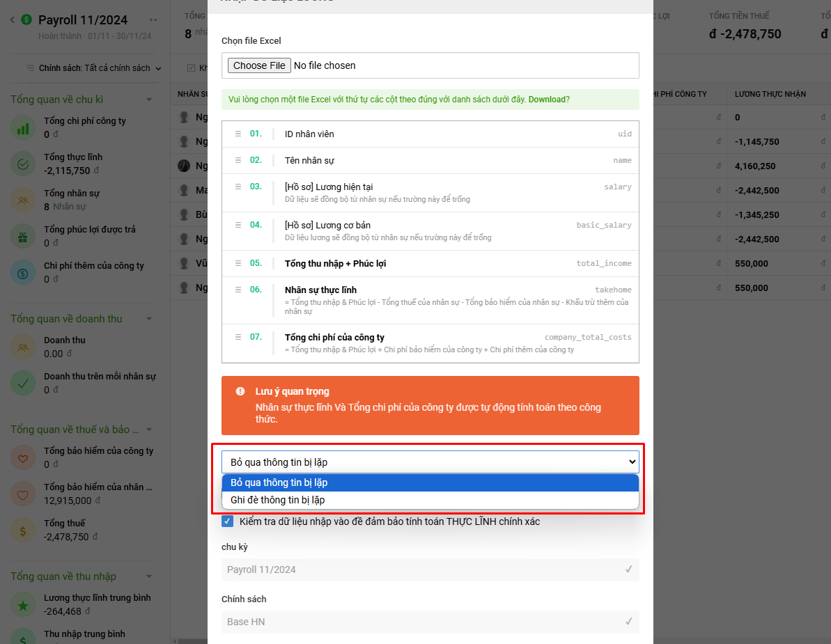Click the 8 Nhân sự count in sidebar

pyautogui.click(x=65, y=207)
